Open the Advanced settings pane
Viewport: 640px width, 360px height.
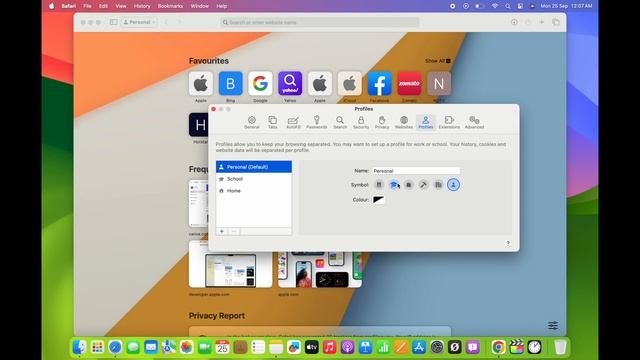(x=474, y=122)
